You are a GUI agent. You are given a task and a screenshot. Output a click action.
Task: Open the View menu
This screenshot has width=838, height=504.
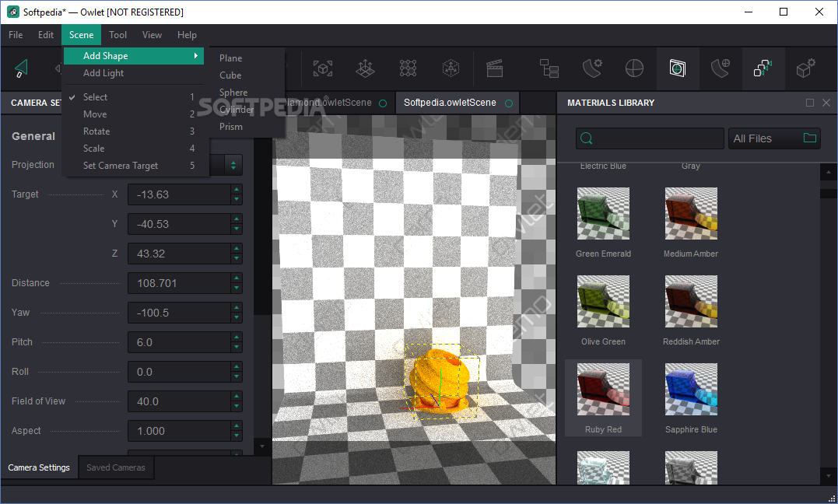point(152,35)
